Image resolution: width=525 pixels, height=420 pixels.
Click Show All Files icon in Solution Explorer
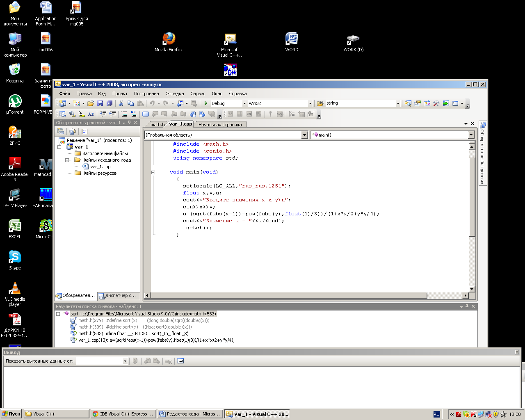click(73, 131)
